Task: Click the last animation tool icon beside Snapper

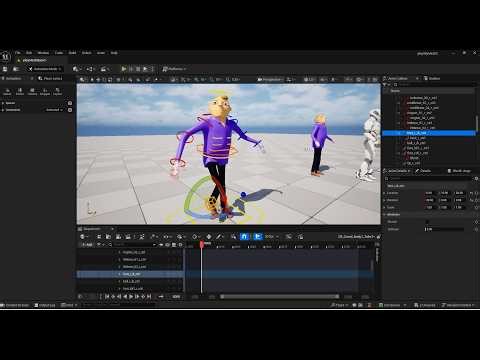Action: pyautogui.click(x=57, y=92)
